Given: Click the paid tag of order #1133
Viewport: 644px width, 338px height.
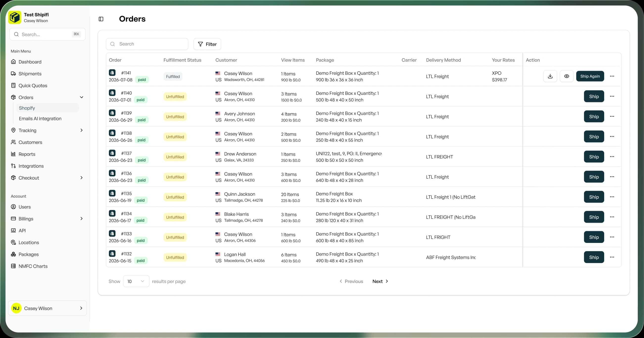Looking at the screenshot, I should point(141,240).
